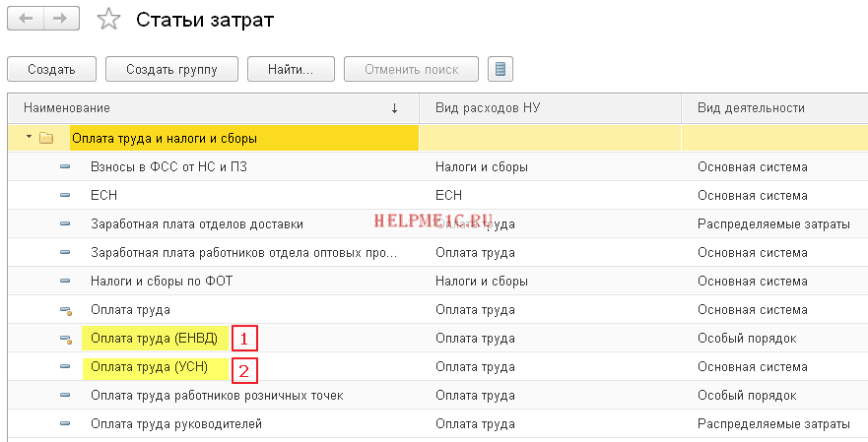
Task: Select Взносы в ФСС от НС и ПЗ
Action: (x=168, y=167)
